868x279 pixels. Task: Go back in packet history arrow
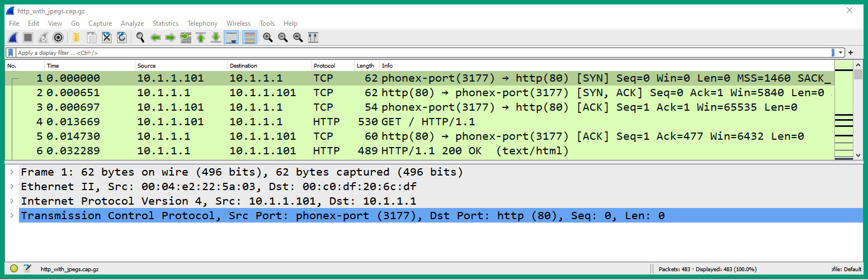tap(155, 37)
